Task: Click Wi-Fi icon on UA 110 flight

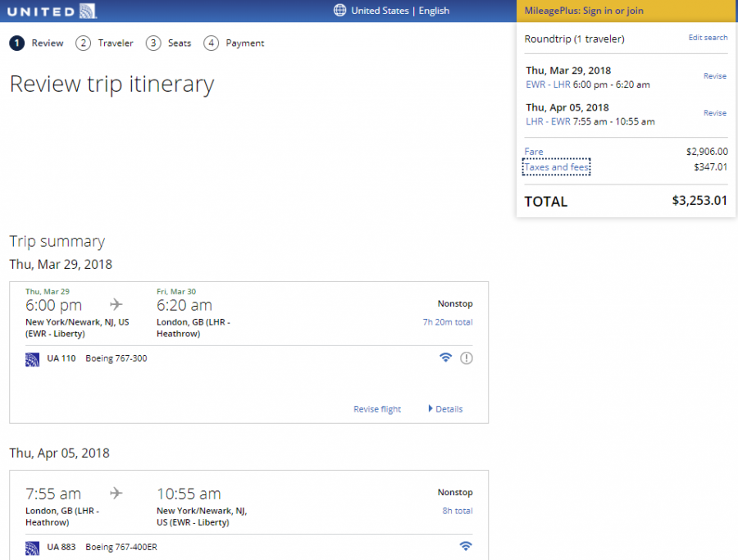Action: [445, 357]
